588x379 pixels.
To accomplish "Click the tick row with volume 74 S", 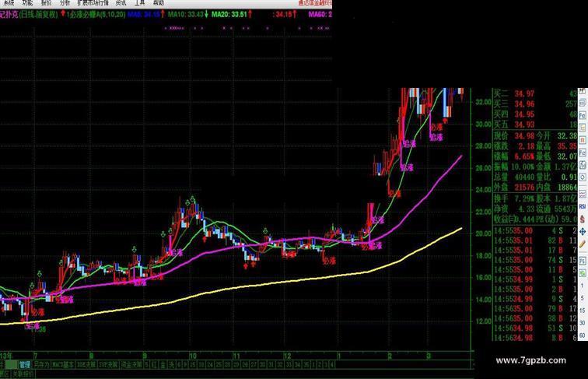I will click(x=535, y=260).
